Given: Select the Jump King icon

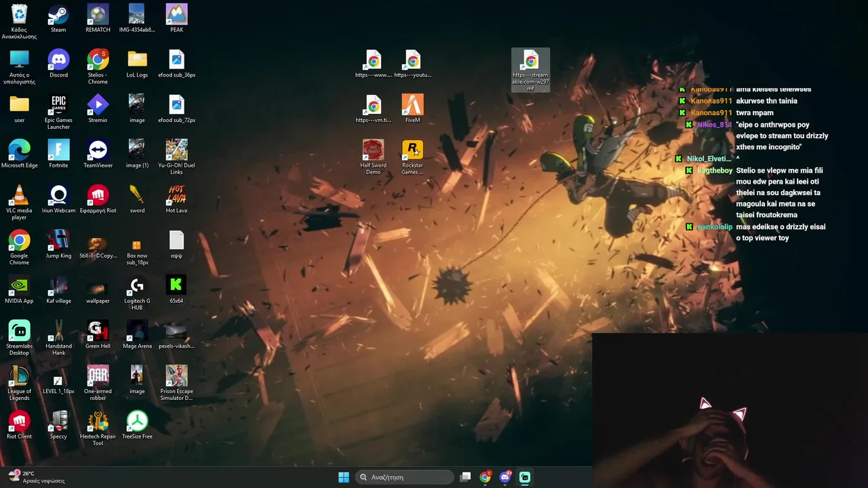Looking at the screenshot, I should pos(58,244).
